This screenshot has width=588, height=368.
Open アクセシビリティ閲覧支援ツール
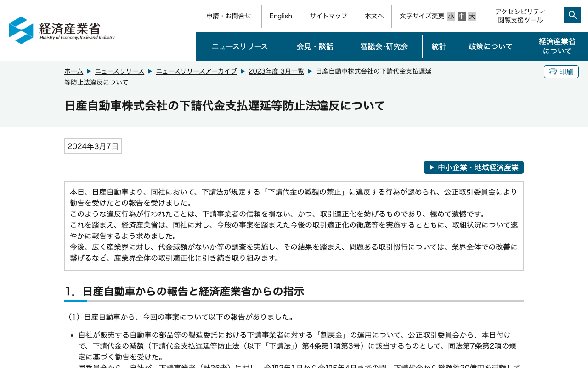pos(520,16)
